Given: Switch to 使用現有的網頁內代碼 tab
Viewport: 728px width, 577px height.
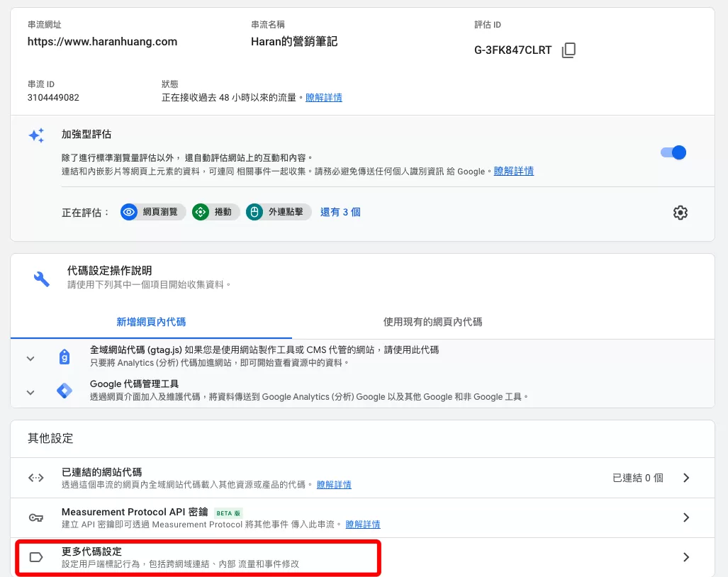Looking at the screenshot, I should click(432, 322).
